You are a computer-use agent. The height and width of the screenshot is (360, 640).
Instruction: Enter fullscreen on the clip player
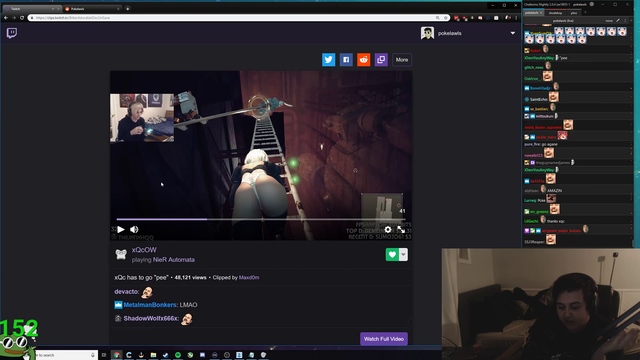point(401,230)
